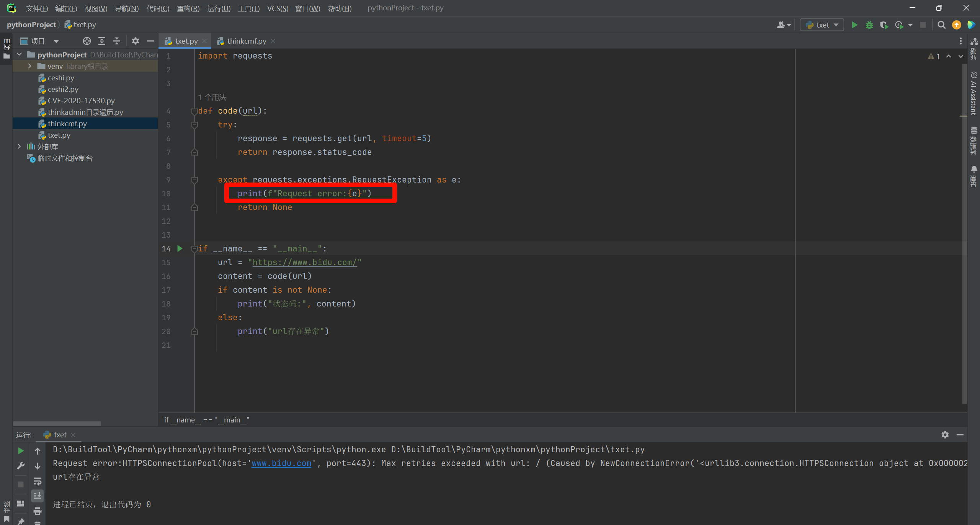Image resolution: width=980 pixels, height=525 pixels.
Task: Toggle fold marker at if __name__ line
Action: tap(194, 249)
